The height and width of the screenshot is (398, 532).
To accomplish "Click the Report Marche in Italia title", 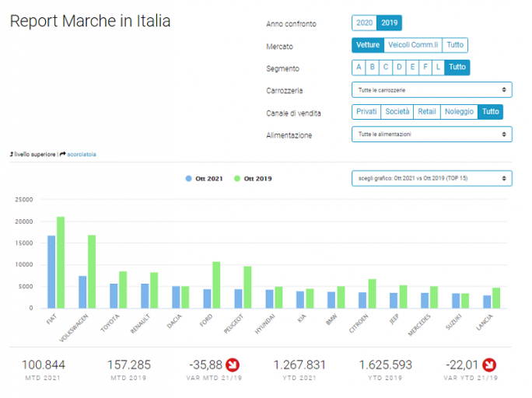I will tap(90, 21).
